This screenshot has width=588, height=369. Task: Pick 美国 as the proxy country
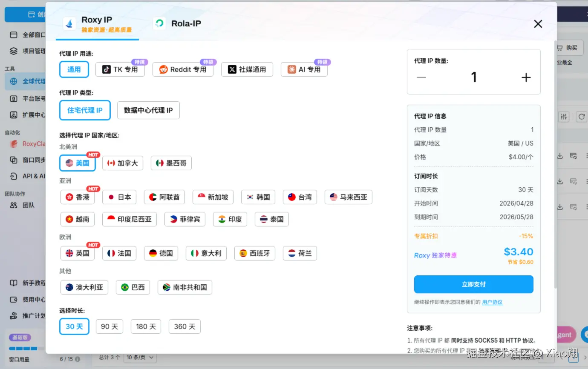78,163
